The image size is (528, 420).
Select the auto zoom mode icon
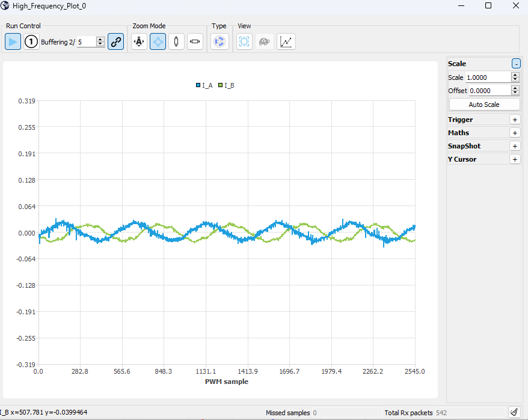pos(139,42)
